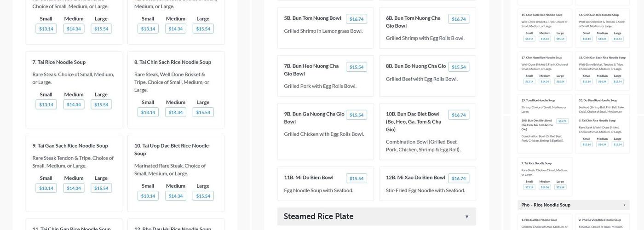Choose Small price for 10. Tai Uop Dac Biet
Screen dimensions: 644x230
click(x=148, y=196)
